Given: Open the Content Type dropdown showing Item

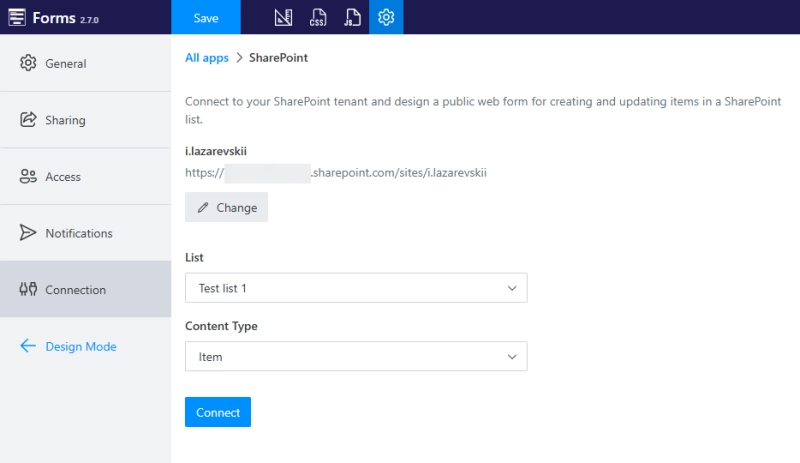Looking at the screenshot, I should 356,356.
